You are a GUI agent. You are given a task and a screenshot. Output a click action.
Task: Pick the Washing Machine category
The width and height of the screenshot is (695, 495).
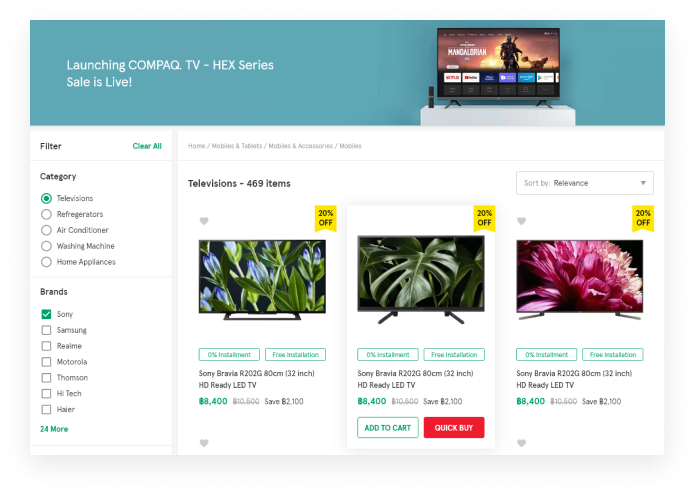[x=46, y=246]
